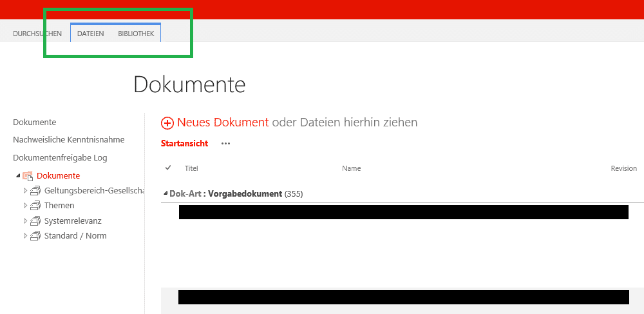Select the Startansicht view
The image size is (644, 314).
(184, 143)
